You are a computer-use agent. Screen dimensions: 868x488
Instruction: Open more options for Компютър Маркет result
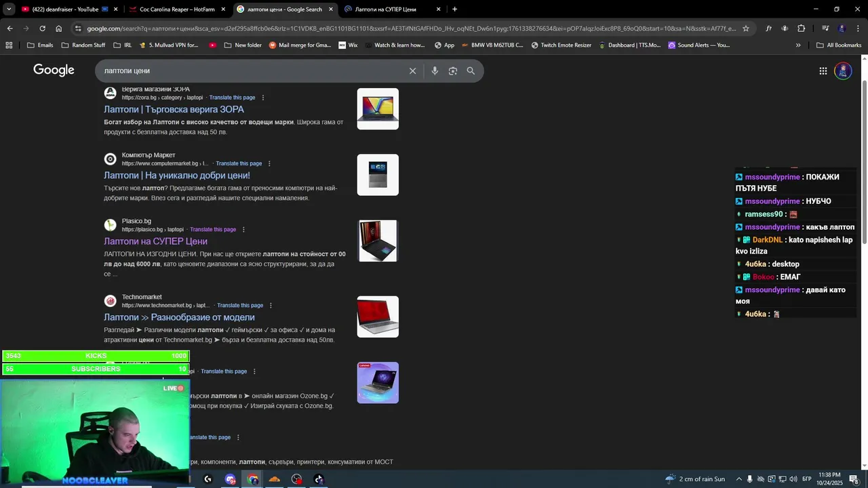[269, 163]
